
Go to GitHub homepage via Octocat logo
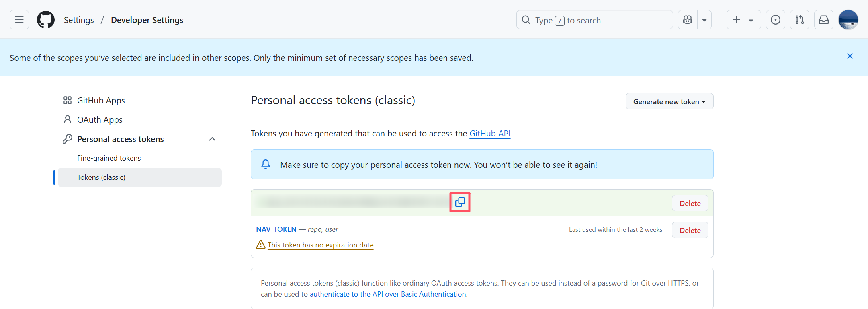click(46, 20)
